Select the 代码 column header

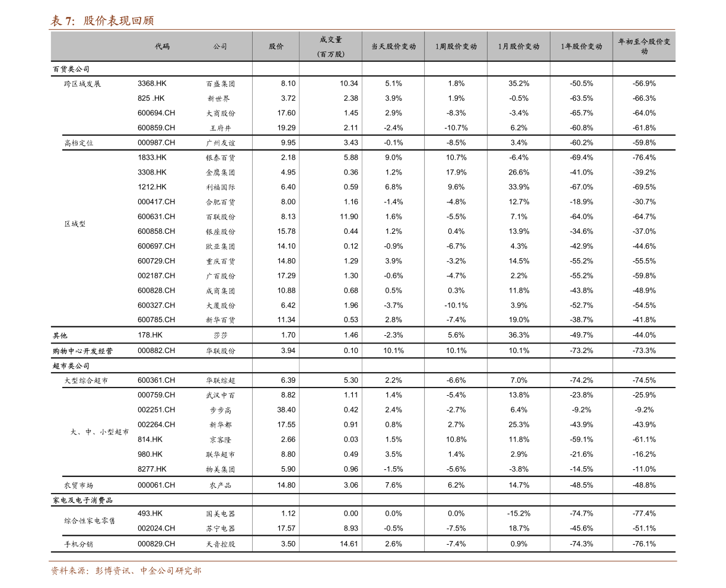tap(162, 46)
